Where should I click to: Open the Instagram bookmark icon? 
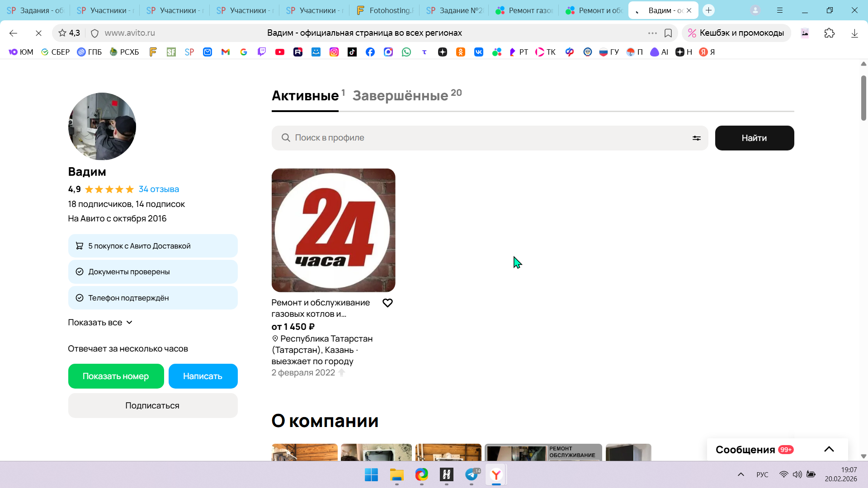click(334, 52)
